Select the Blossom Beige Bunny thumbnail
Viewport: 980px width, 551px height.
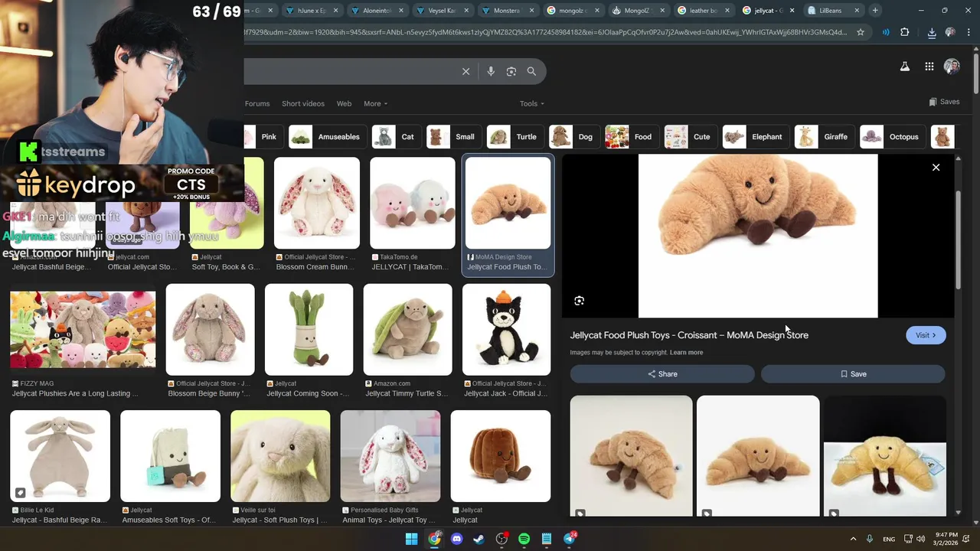pos(211,330)
